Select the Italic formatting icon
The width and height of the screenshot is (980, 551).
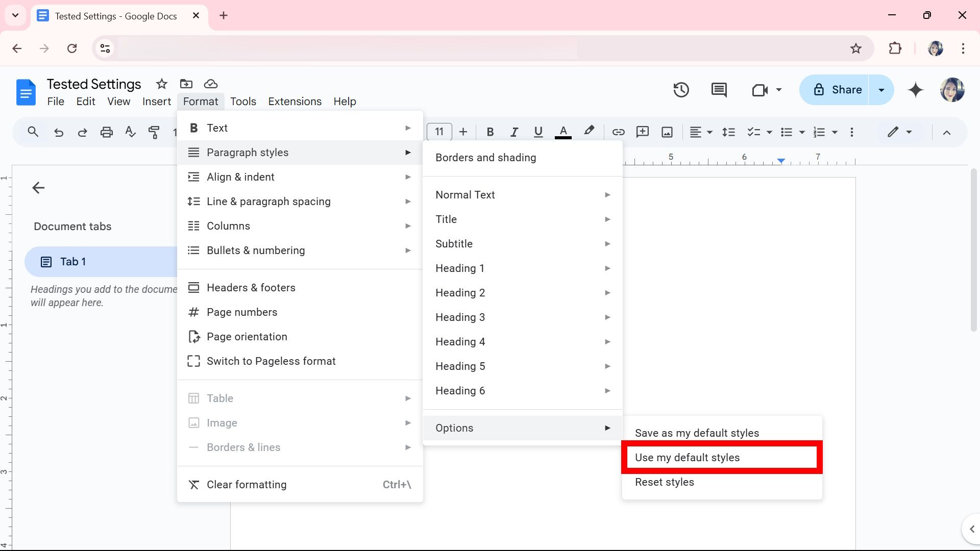(x=513, y=132)
